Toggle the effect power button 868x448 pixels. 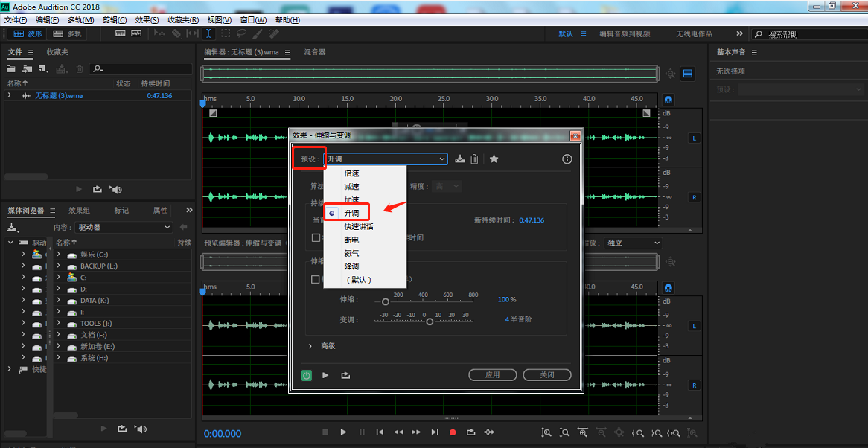tap(307, 375)
